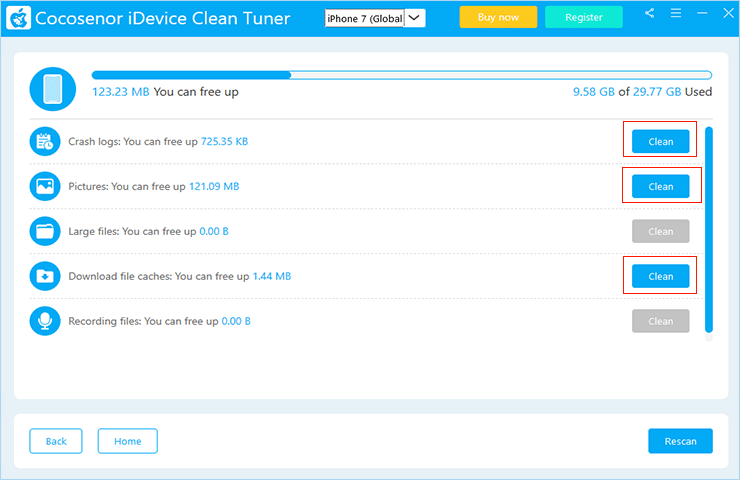Click the Cocosenor iDevice Clean Tuner title
Image resolution: width=740 pixels, height=480 pixels.
click(162, 18)
